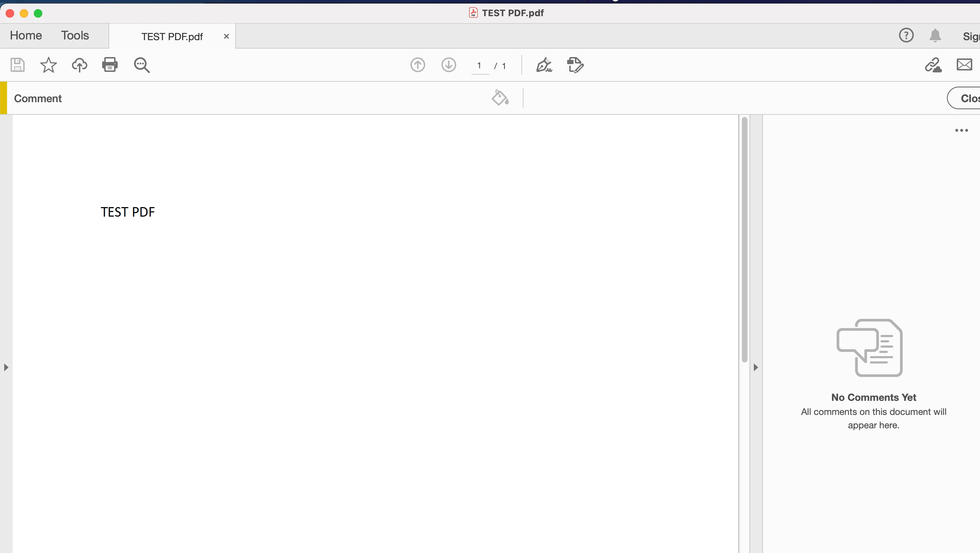The width and height of the screenshot is (980, 553).
Task: Collapse the right comments pane arrow
Action: point(756,367)
